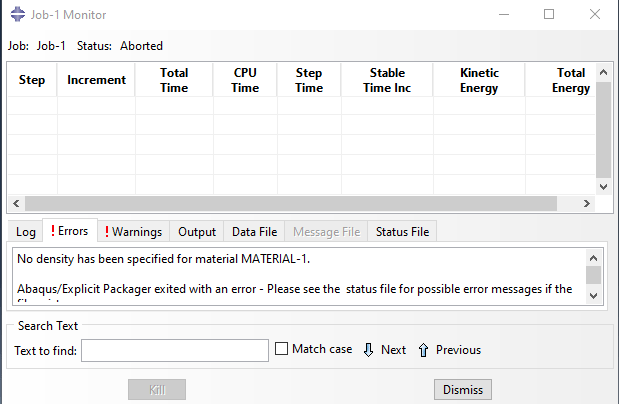Click the Step Time column header

click(309, 80)
